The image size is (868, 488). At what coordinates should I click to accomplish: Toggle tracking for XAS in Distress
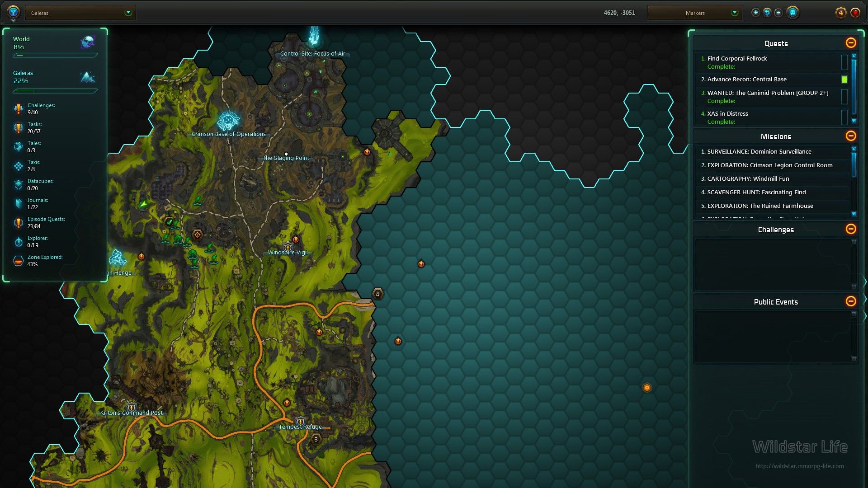pos(844,117)
